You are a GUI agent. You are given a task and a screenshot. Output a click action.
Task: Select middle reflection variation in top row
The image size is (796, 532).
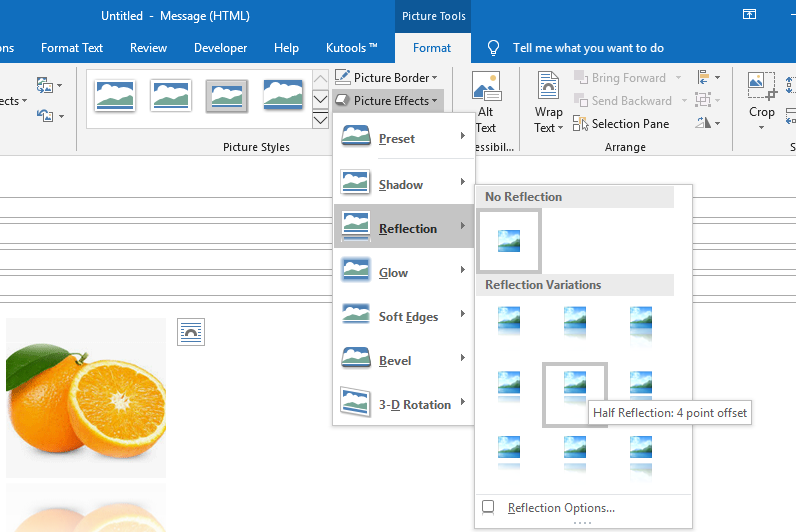coord(575,324)
